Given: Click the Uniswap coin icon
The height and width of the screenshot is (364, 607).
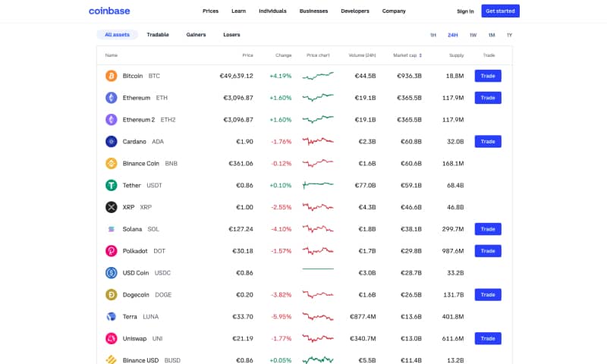Looking at the screenshot, I should pyautogui.click(x=111, y=338).
